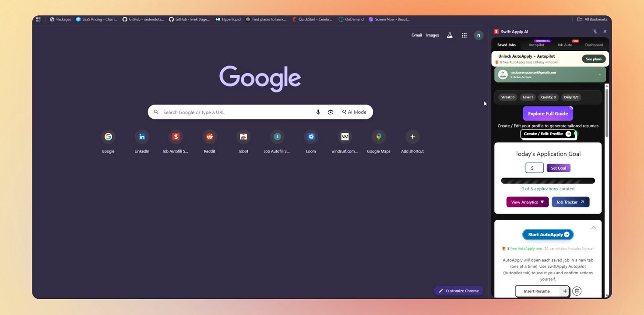Open the Find places to launch bookmark
Image resolution: width=644 pixels, height=315 pixels.
(x=266, y=19)
